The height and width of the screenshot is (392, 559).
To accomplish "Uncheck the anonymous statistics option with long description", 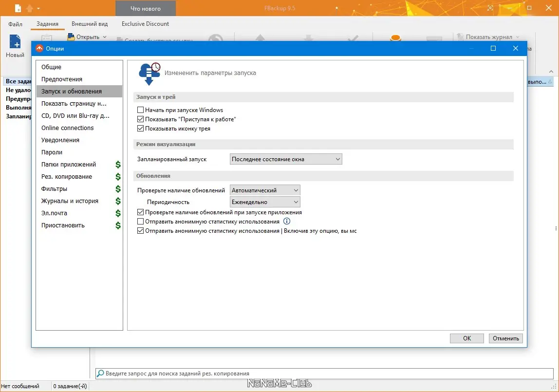I will click(x=140, y=230).
